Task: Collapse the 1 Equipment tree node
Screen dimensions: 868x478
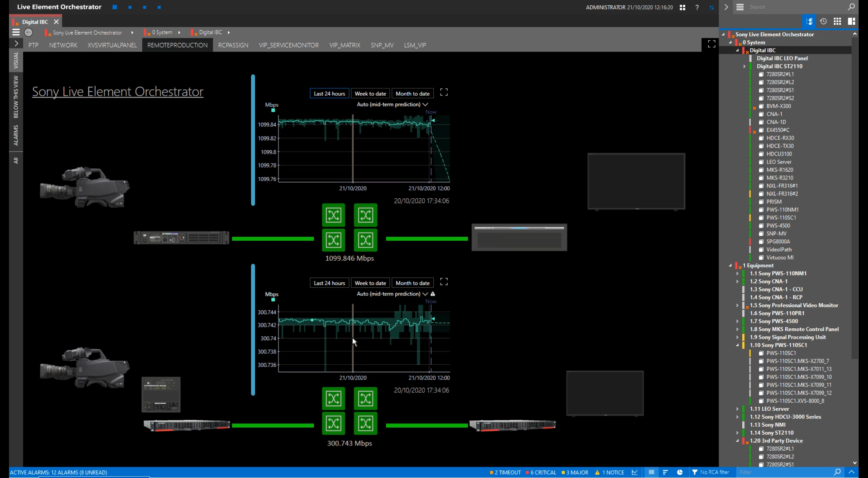Action: [x=730, y=266]
